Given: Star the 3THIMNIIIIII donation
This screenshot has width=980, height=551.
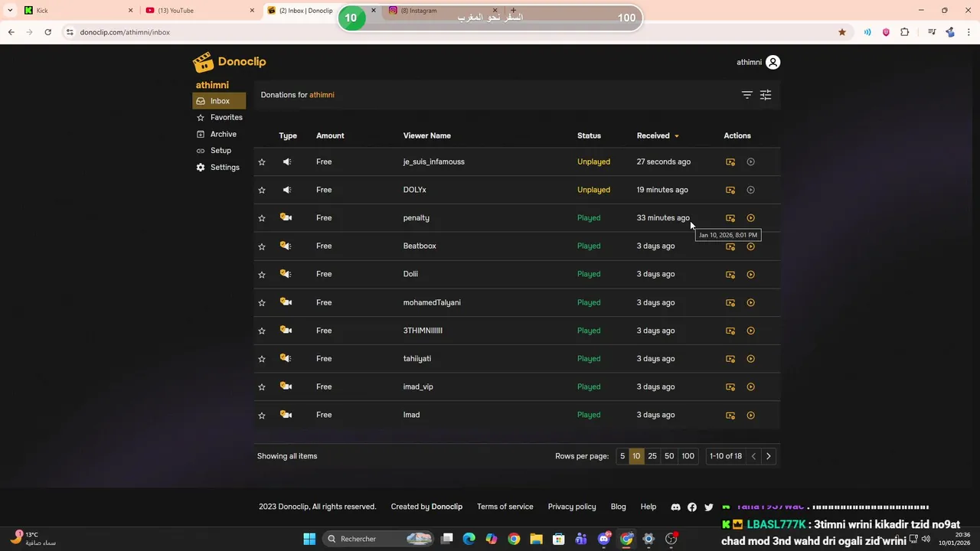Looking at the screenshot, I should tap(262, 331).
